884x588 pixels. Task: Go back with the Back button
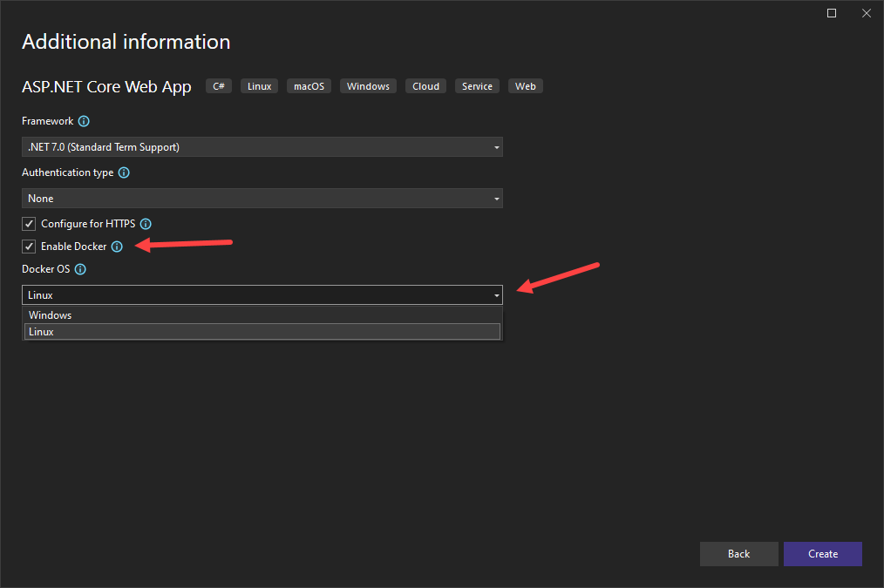coord(738,554)
